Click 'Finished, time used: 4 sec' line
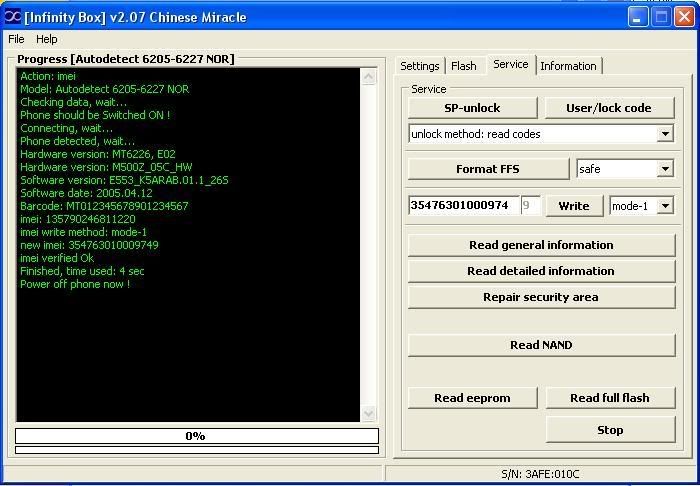The width and height of the screenshot is (700, 486). tap(82, 271)
